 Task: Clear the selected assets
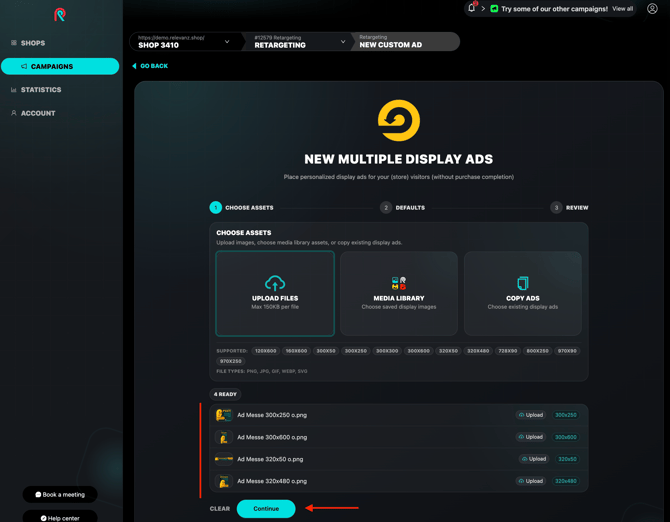[220, 509]
